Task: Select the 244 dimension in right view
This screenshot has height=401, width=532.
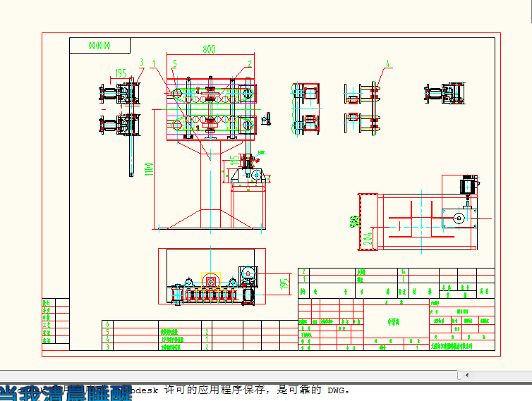Action: pos(368,237)
